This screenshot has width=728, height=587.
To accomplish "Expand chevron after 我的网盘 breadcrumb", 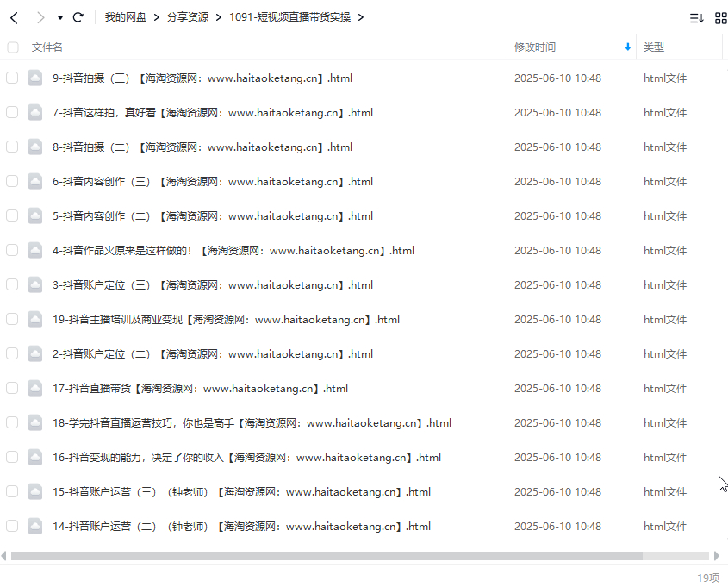I will [x=157, y=17].
